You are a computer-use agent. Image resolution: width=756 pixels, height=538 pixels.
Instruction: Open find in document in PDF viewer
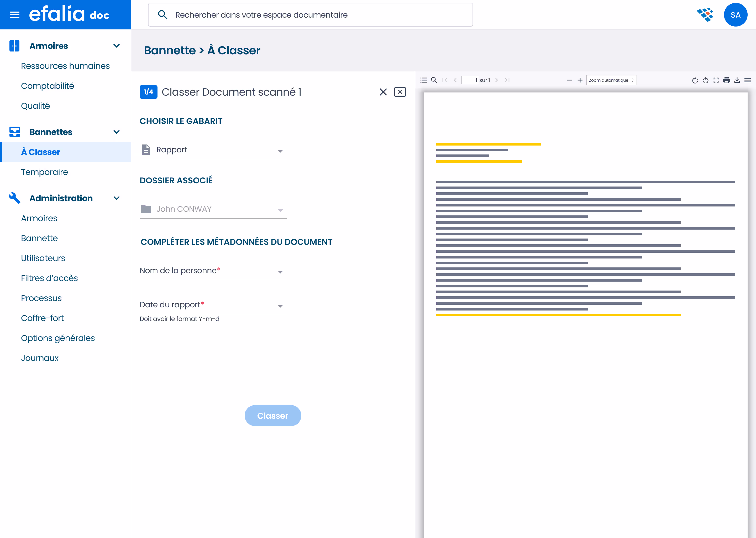tap(434, 80)
